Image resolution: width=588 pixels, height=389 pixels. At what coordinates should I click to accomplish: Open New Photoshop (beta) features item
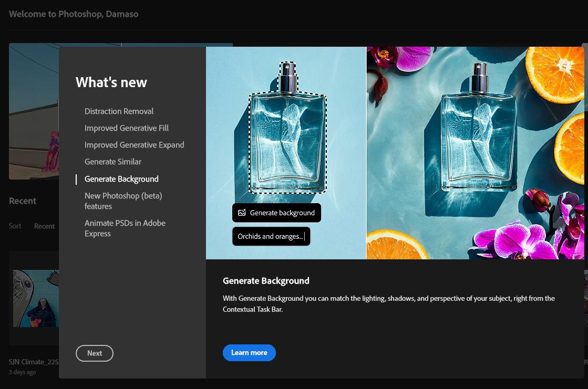tap(123, 201)
